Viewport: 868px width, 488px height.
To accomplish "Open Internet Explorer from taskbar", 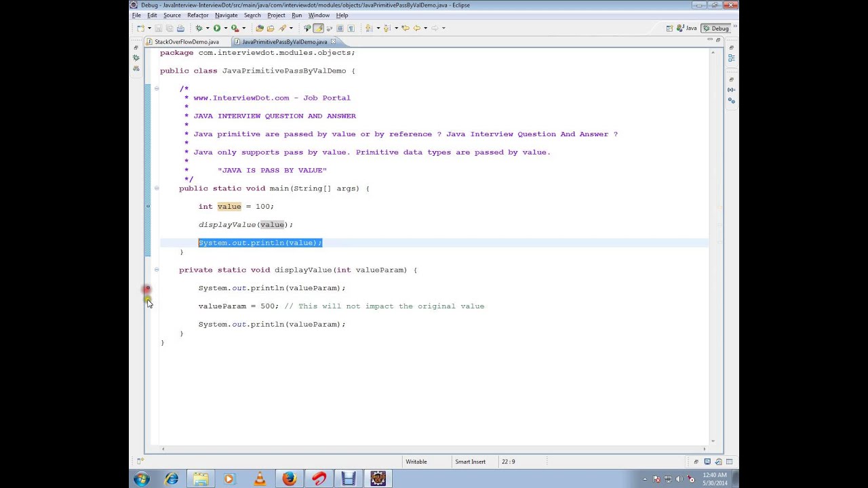I will click(172, 479).
